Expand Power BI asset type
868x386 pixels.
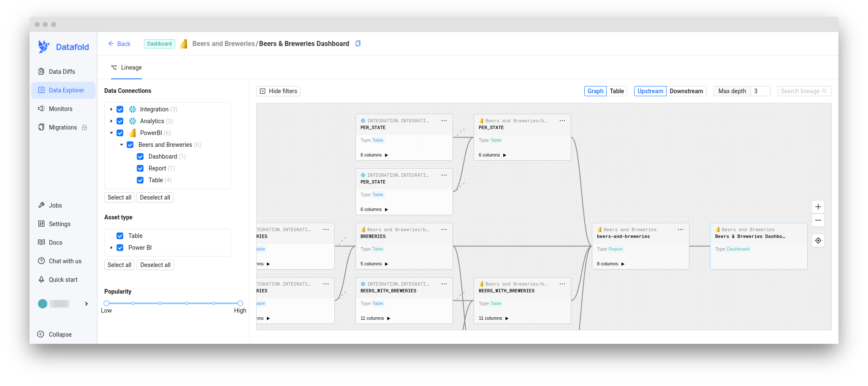[x=111, y=248]
